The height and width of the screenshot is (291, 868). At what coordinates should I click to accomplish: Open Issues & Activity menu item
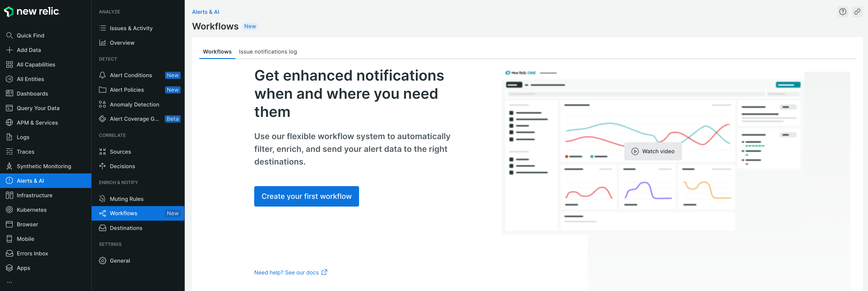tap(131, 28)
